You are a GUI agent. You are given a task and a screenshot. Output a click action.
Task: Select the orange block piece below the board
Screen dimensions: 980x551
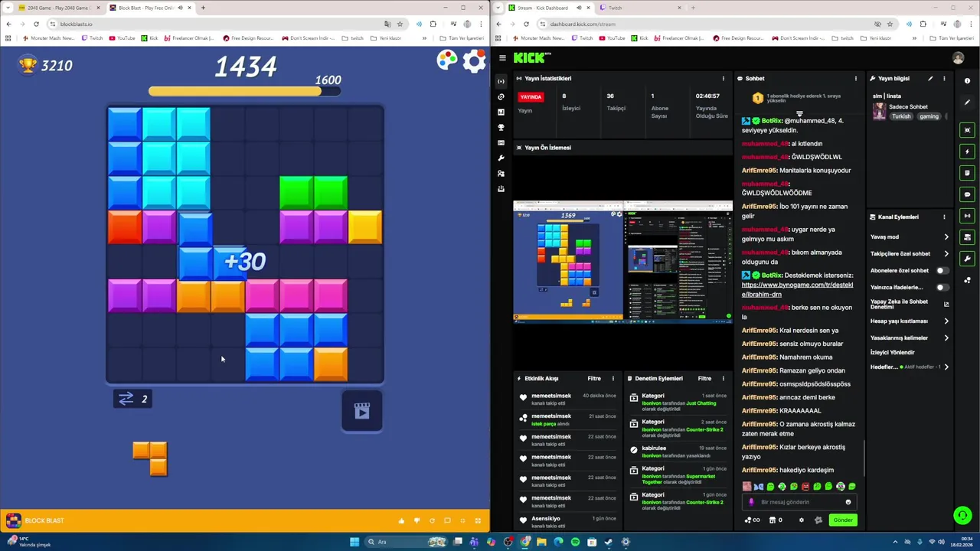click(150, 458)
